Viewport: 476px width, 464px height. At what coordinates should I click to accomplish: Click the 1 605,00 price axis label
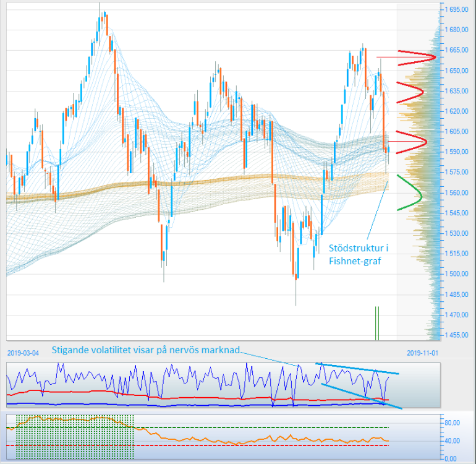(x=457, y=132)
